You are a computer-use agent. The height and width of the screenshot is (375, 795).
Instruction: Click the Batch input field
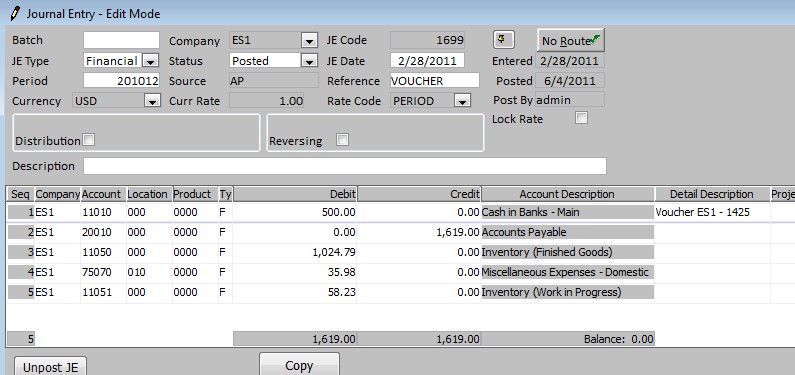pos(121,40)
